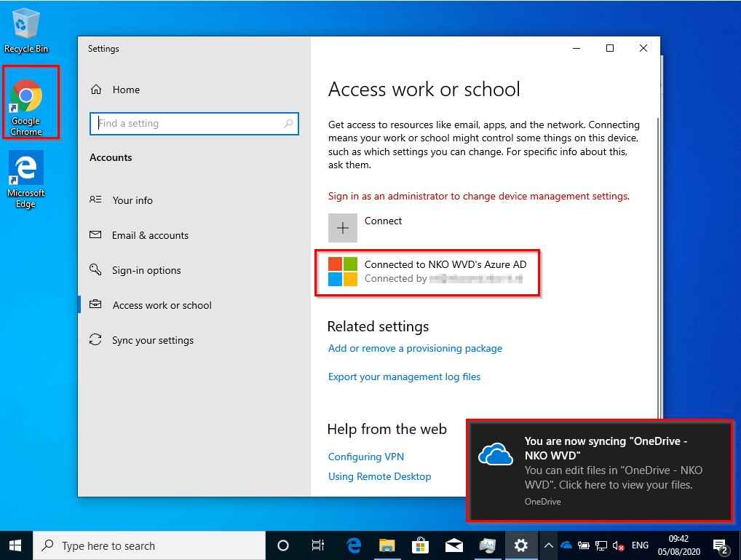
Task: Click the Email & accounts envelope icon
Action: [x=95, y=234]
